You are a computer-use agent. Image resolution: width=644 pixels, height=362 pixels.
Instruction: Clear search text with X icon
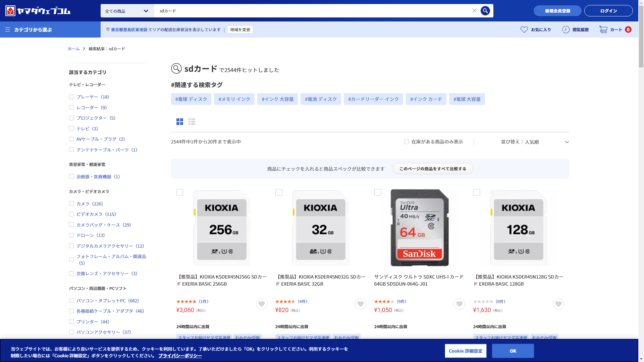click(x=474, y=11)
